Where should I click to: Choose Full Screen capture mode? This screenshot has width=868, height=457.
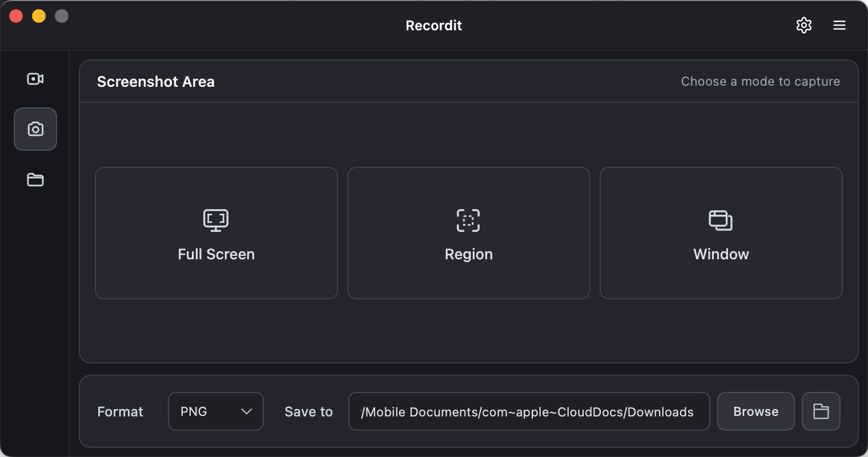(x=216, y=233)
